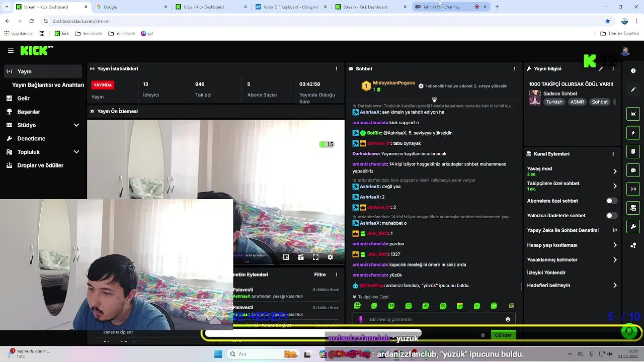Screen dimensions: 644x362
Task: Open Hesap yaşı kısıtlaması settings
Action: pos(572,245)
